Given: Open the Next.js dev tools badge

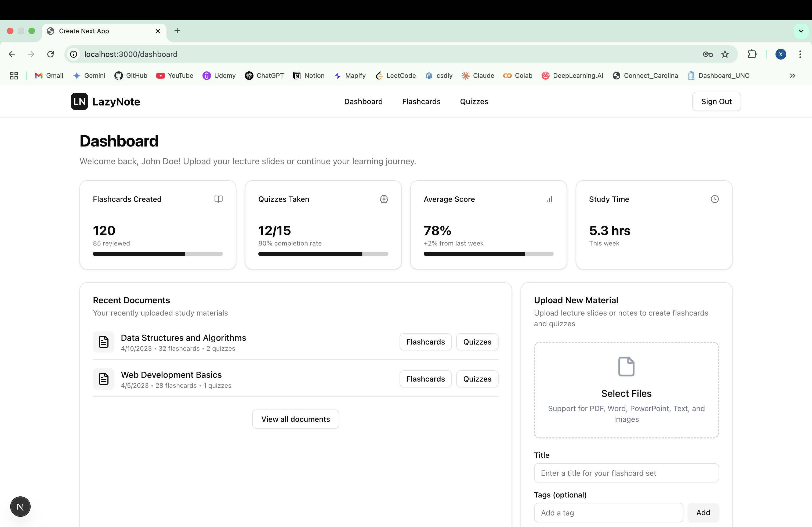Looking at the screenshot, I should click(20, 507).
